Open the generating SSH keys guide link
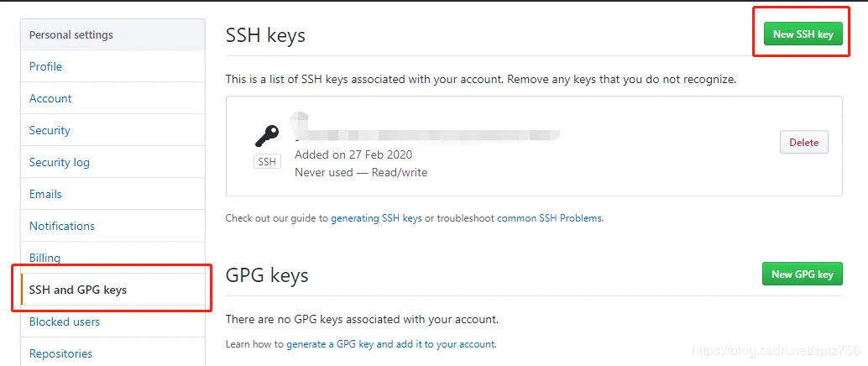Image resolution: width=868 pixels, height=366 pixels. (376, 218)
